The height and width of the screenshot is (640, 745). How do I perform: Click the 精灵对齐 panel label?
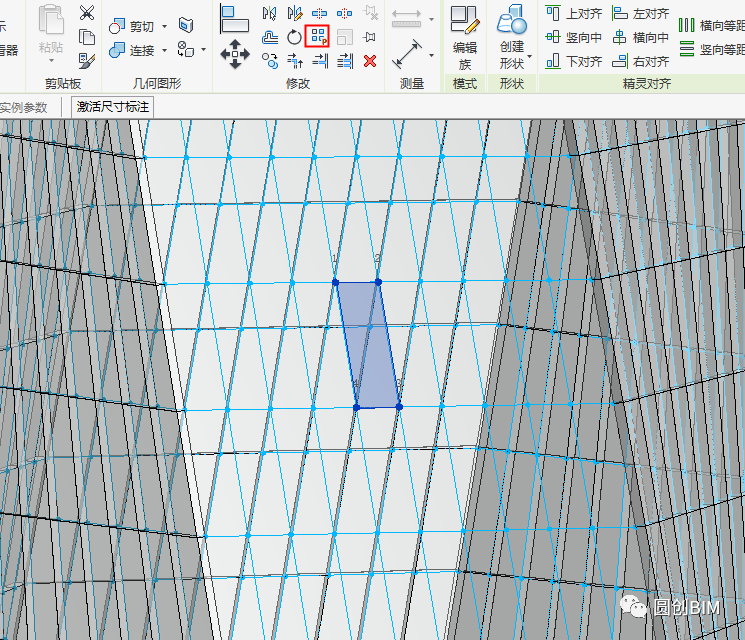[647, 84]
